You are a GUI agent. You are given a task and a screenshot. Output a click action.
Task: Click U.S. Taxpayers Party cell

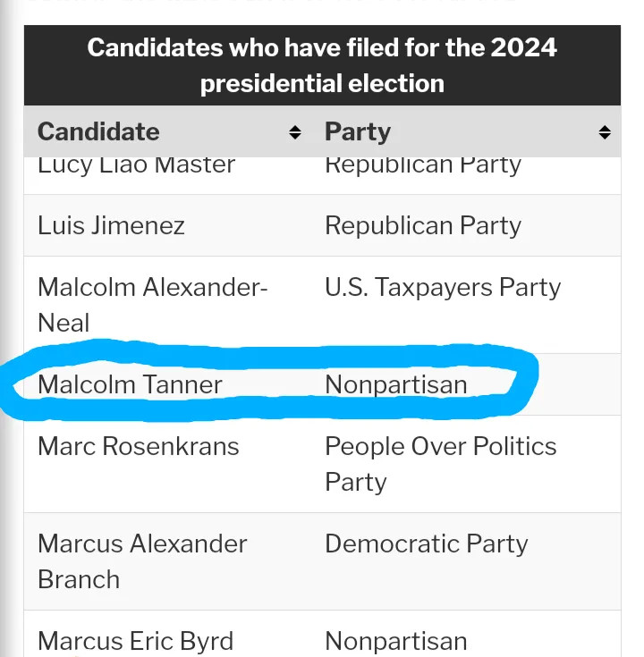coord(443,287)
